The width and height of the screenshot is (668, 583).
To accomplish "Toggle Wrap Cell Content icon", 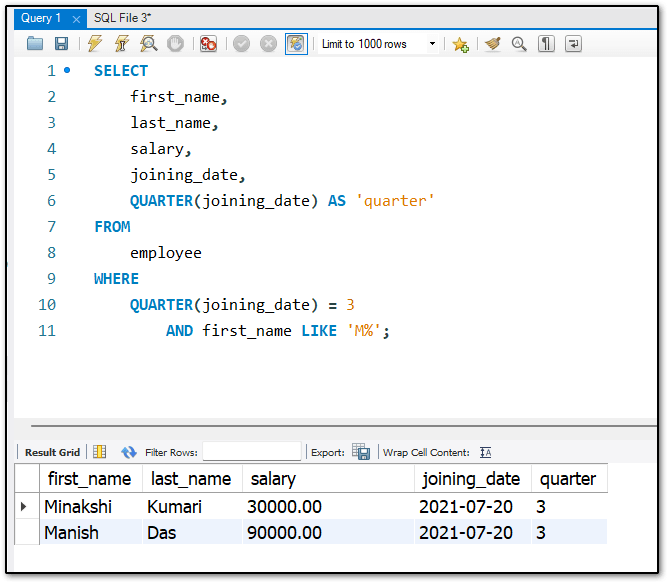I will point(485,452).
